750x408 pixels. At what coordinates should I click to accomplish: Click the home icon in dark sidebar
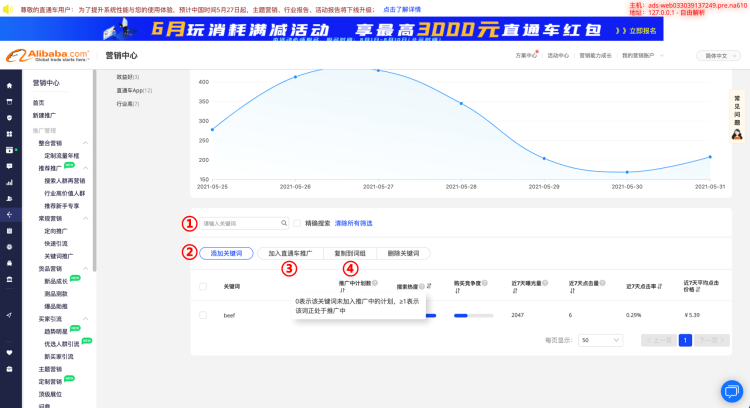click(10, 85)
